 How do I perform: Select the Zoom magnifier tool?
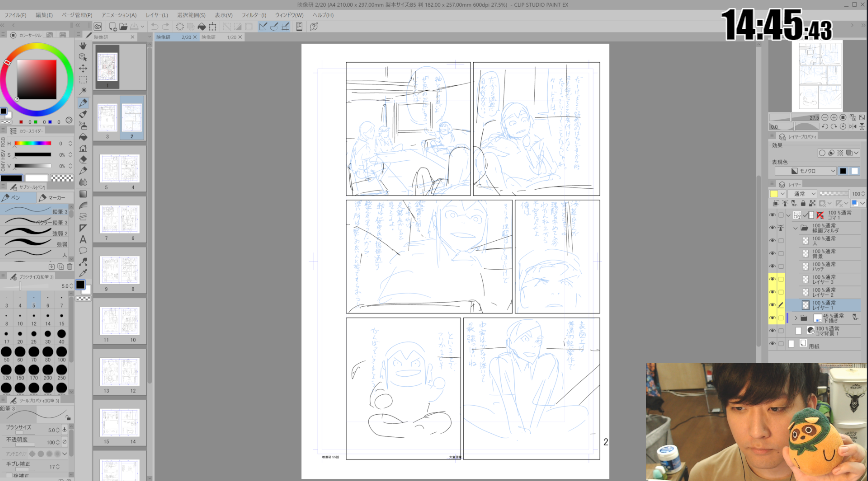[x=83, y=56]
